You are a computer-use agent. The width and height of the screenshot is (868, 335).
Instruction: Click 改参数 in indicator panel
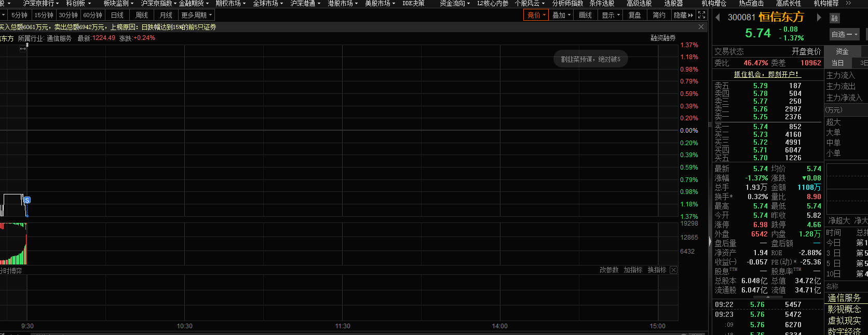coord(609,270)
